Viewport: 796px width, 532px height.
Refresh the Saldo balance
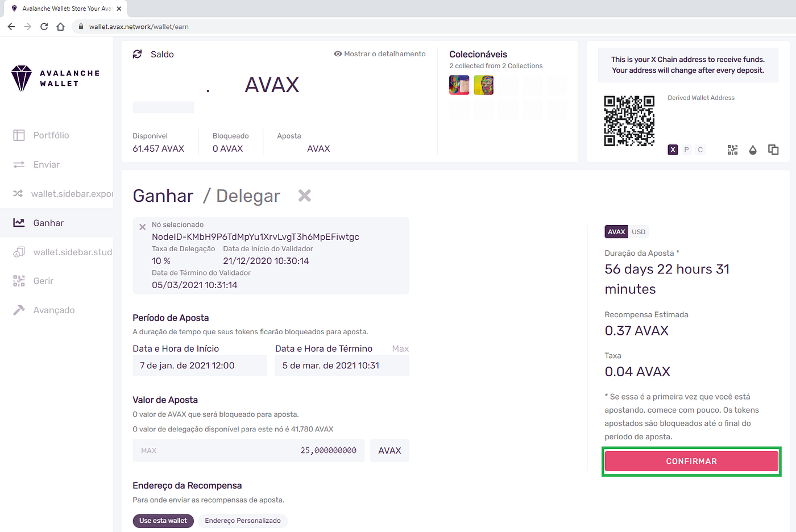[x=137, y=54]
